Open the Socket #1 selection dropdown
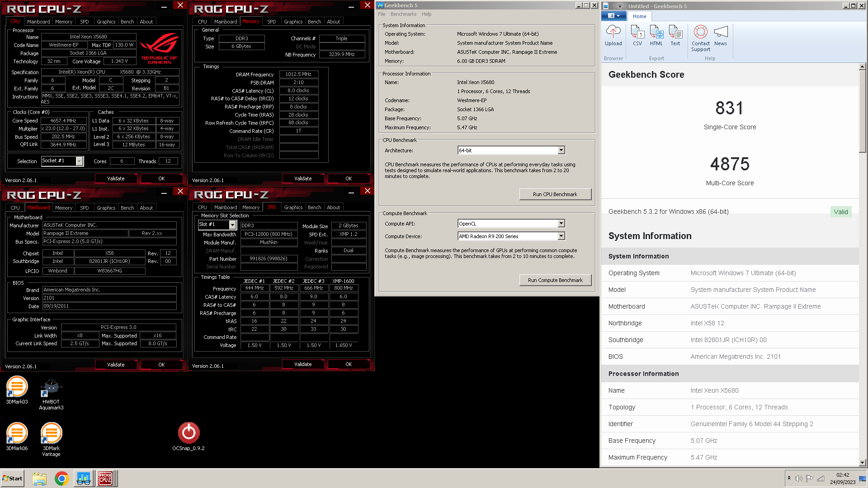 [80, 161]
